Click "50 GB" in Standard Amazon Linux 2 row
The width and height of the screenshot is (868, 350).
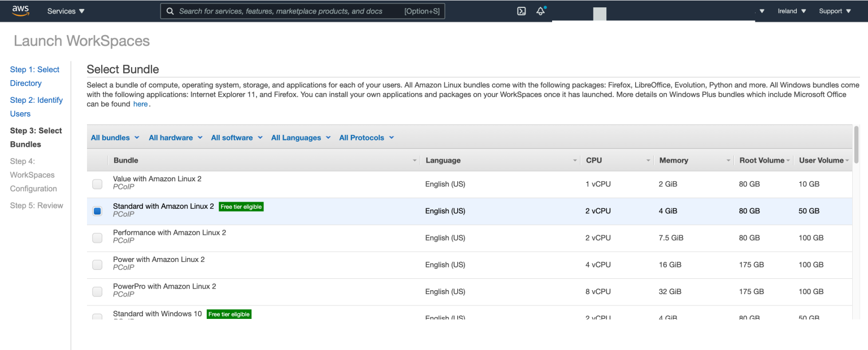[x=809, y=211]
